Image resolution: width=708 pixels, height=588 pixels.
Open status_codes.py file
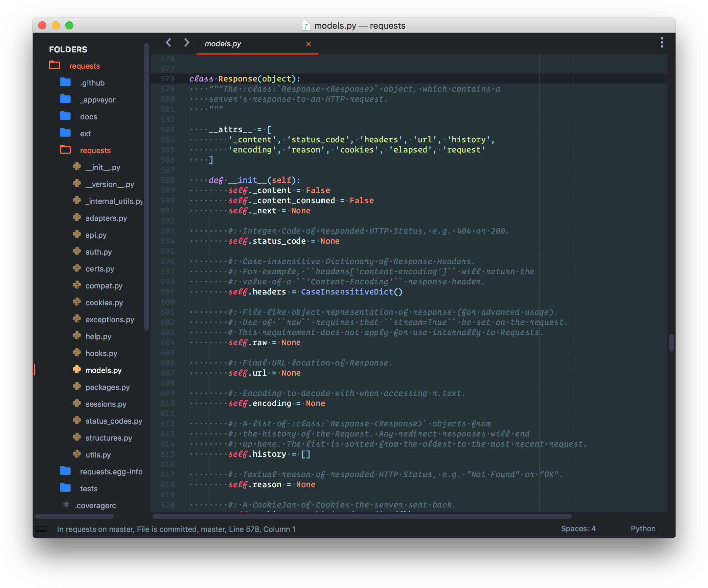pos(114,421)
